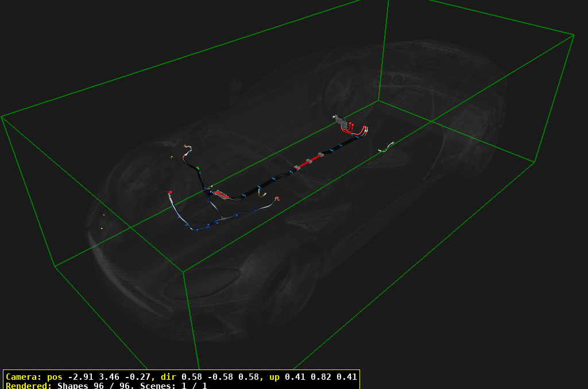
Task: Select the green branch connector on the left harness
Action: pos(199,168)
